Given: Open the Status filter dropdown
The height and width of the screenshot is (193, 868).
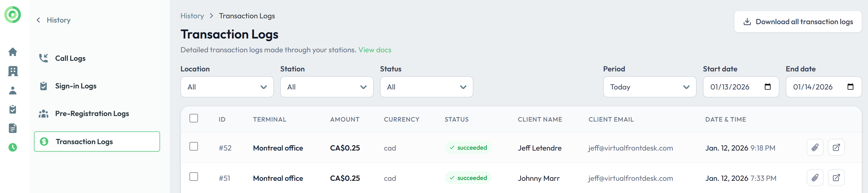Looking at the screenshot, I should point(426,87).
